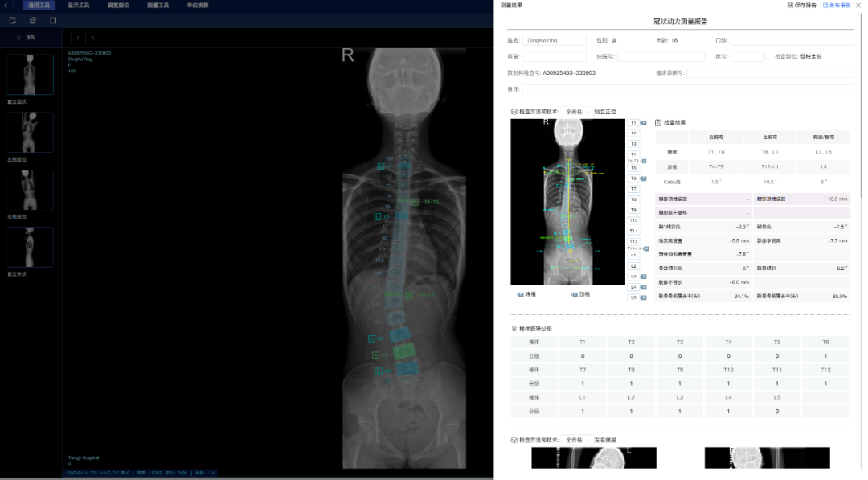Image resolution: width=868 pixels, height=480 pixels.
Task: Select the 直立矢状 series thumbnail
Action: pyautogui.click(x=30, y=247)
